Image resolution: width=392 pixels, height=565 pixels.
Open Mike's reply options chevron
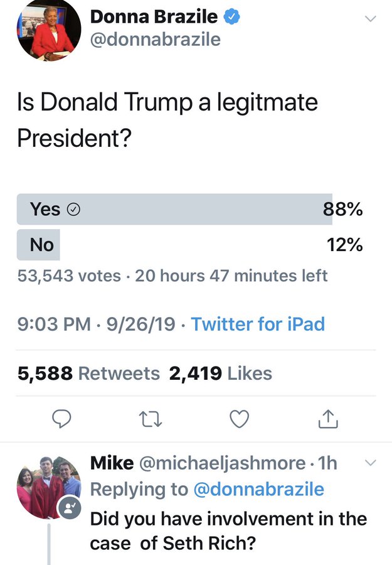(370, 463)
